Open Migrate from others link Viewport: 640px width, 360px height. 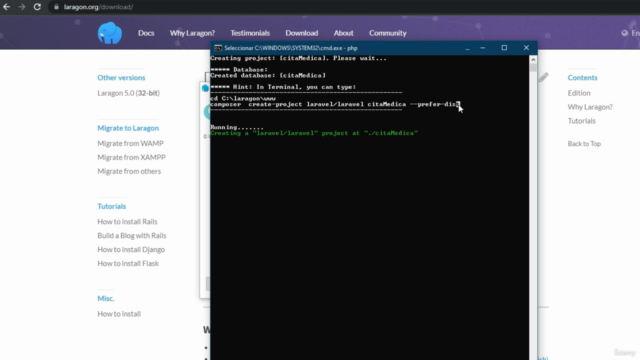(x=129, y=171)
